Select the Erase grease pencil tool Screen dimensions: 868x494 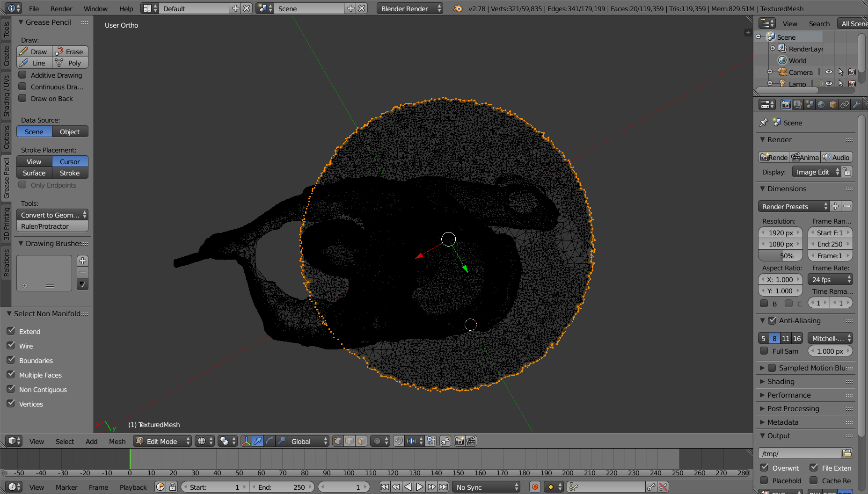70,51
